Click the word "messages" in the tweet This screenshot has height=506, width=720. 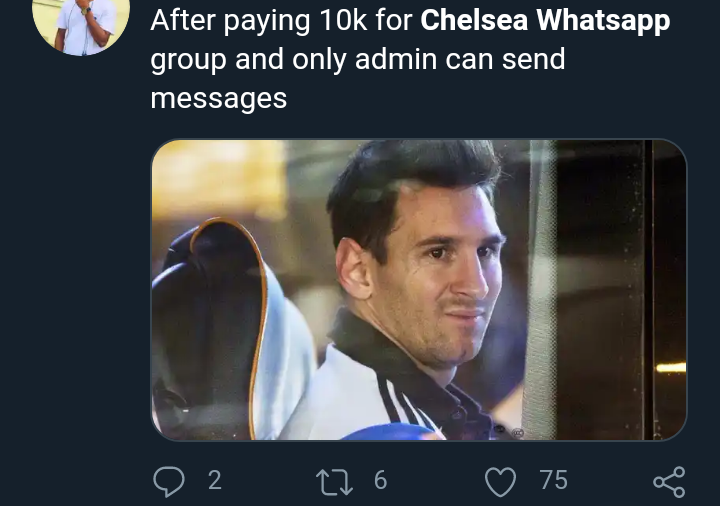coord(218,99)
